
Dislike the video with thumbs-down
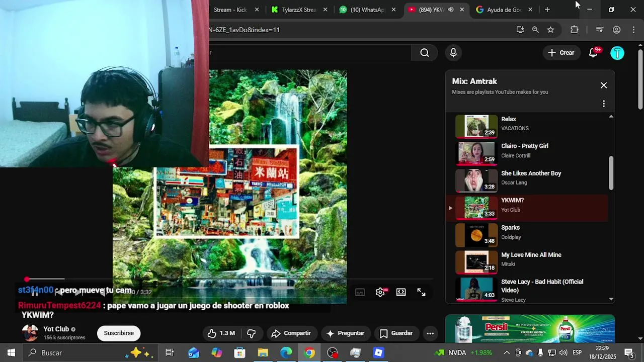click(252, 333)
